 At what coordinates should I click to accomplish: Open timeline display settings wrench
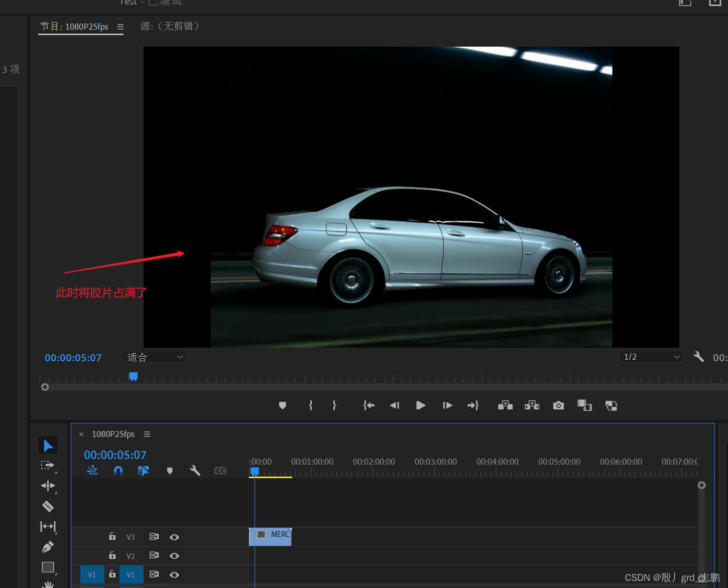pyautogui.click(x=195, y=471)
